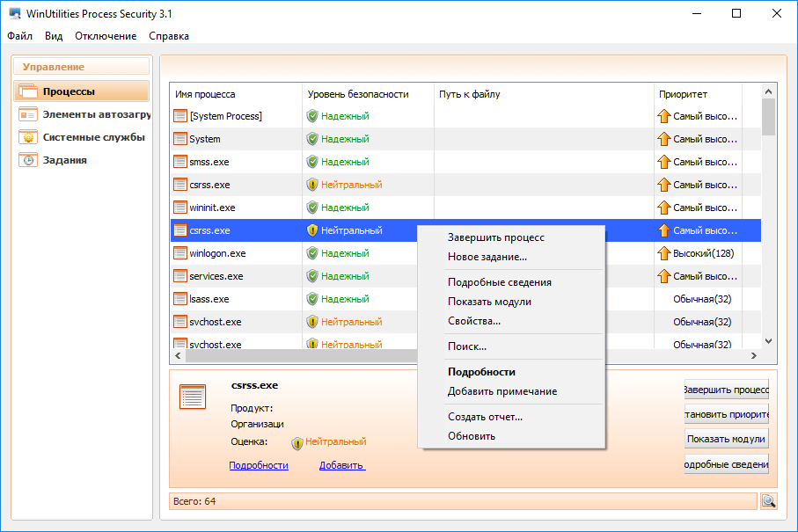This screenshot has height=532, width=798.
Task: Click the Задания clock icon
Action: [x=28, y=160]
